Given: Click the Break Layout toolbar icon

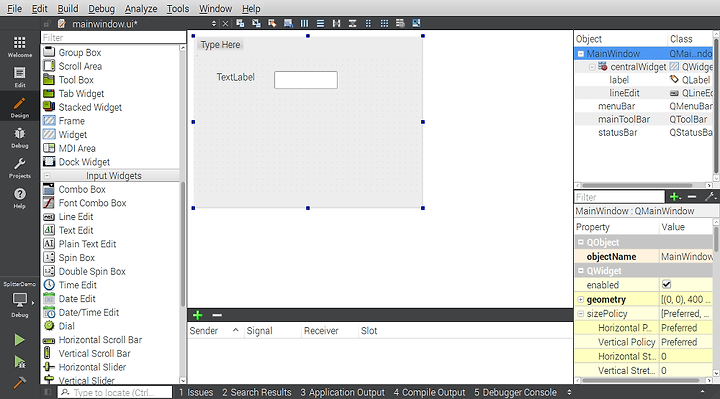Looking at the screenshot, I should click(x=400, y=23).
